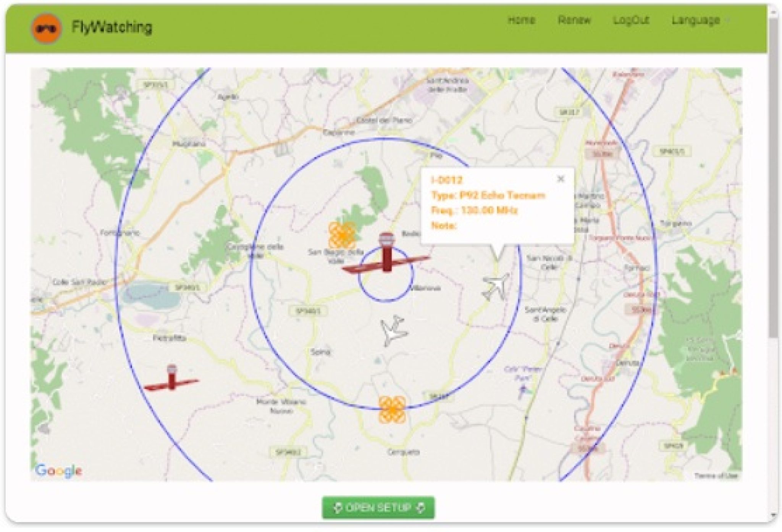Click LogOut in the navigation bar
The width and height of the screenshot is (782, 532).
(630, 20)
